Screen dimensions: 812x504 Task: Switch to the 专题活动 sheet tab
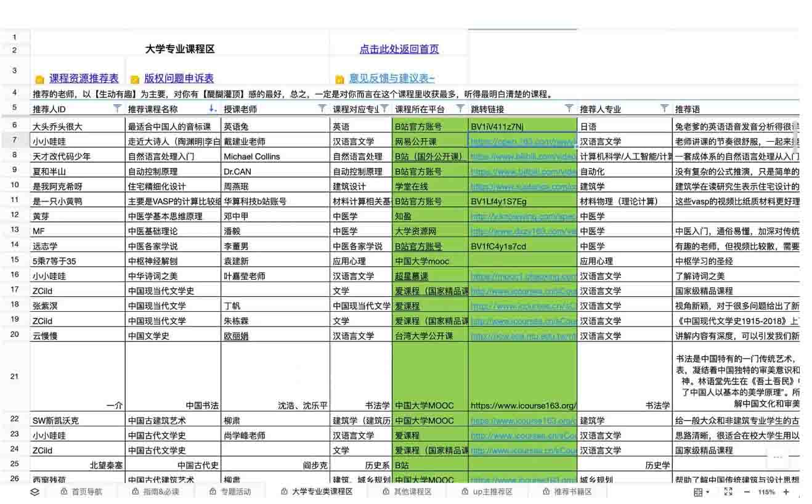(x=230, y=492)
